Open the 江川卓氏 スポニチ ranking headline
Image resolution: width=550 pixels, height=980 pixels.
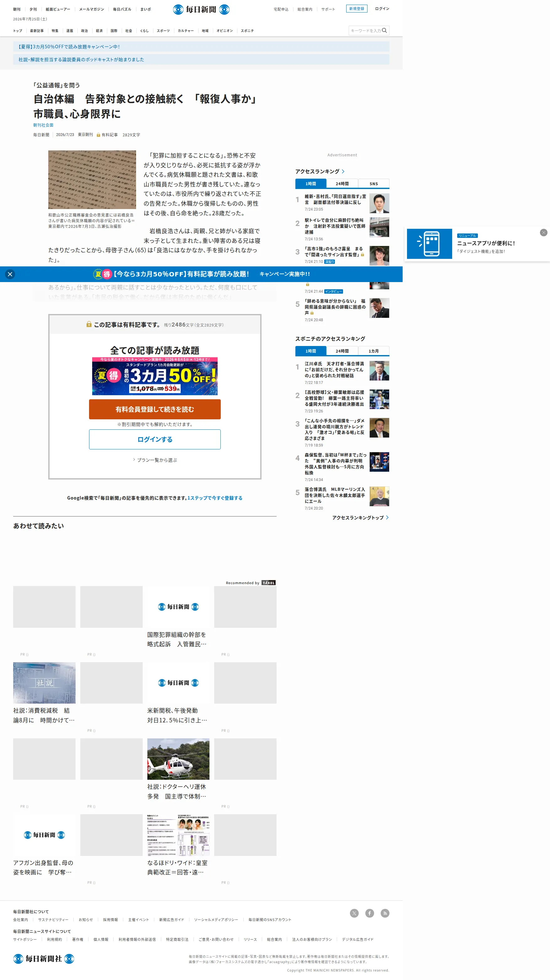(335, 369)
